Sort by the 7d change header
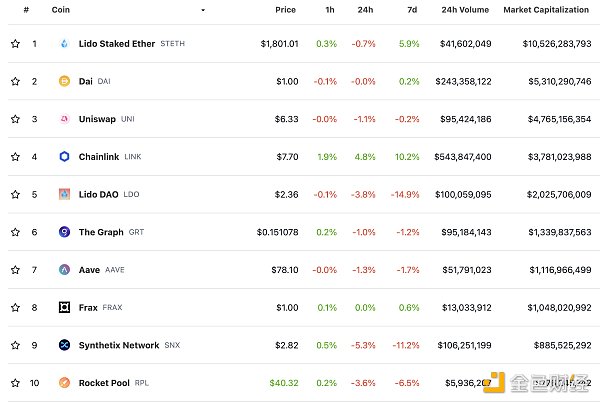 pyautogui.click(x=414, y=10)
